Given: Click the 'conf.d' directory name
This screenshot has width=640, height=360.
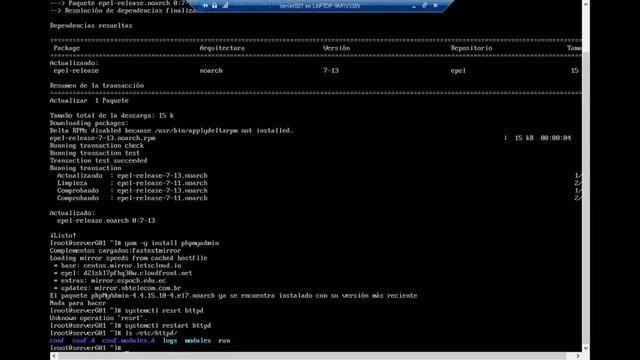Looking at the screenshot, I should [84, 341].
